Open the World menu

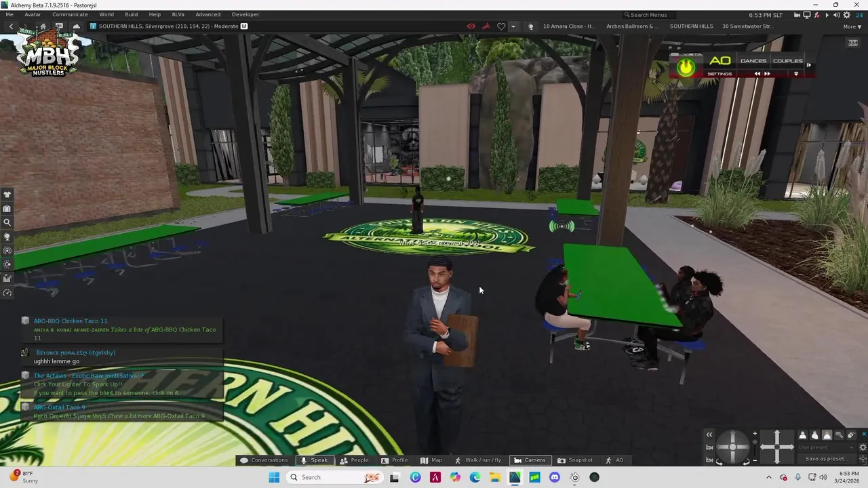(106, 14)
